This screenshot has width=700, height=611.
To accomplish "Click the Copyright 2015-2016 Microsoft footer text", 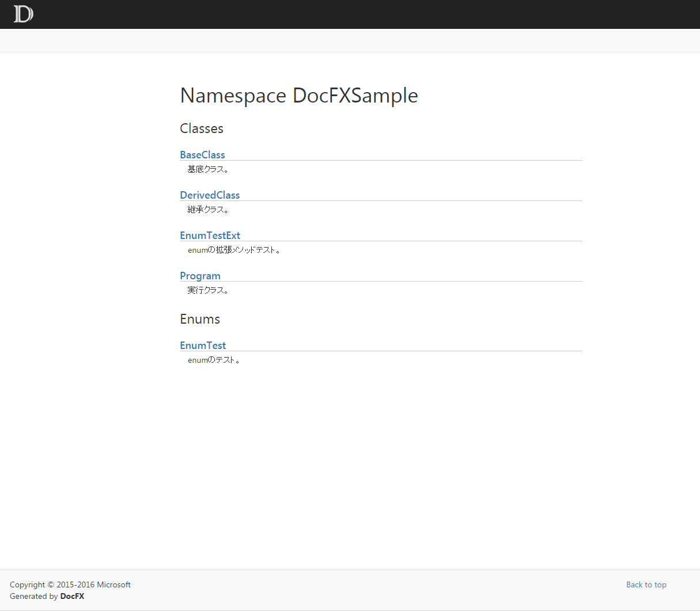I will click(x=70, y=585).
